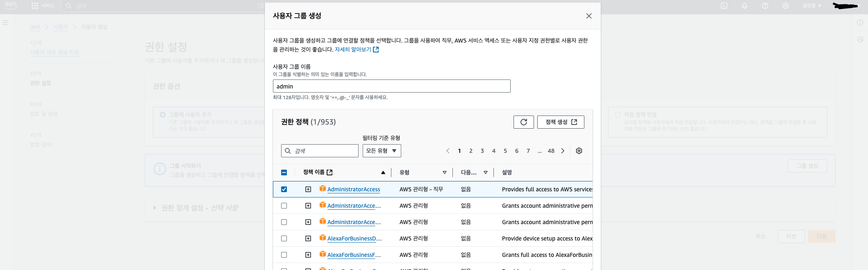868x270 pixels.
Task: Open the help question mark icon
Action: (765, 6)
